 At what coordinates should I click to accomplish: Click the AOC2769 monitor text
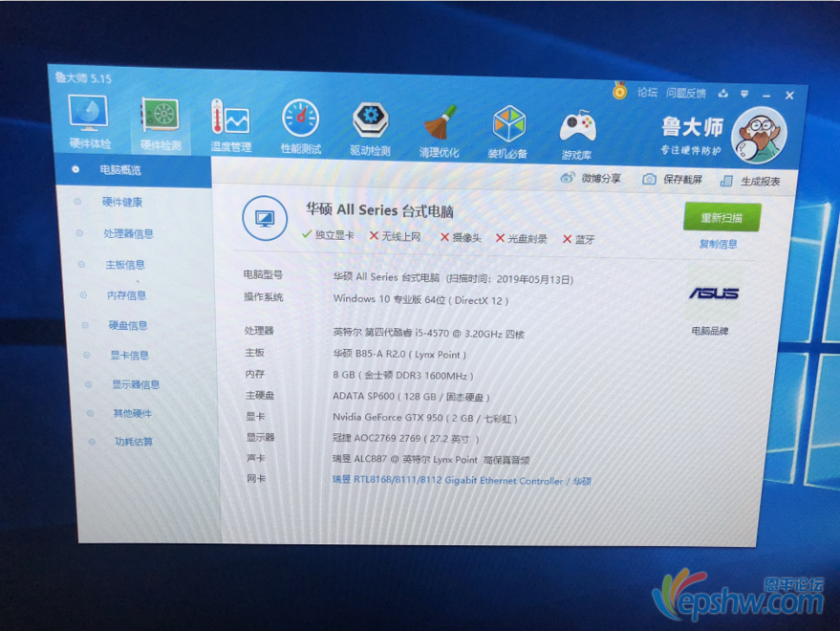(x=405, y=438)
